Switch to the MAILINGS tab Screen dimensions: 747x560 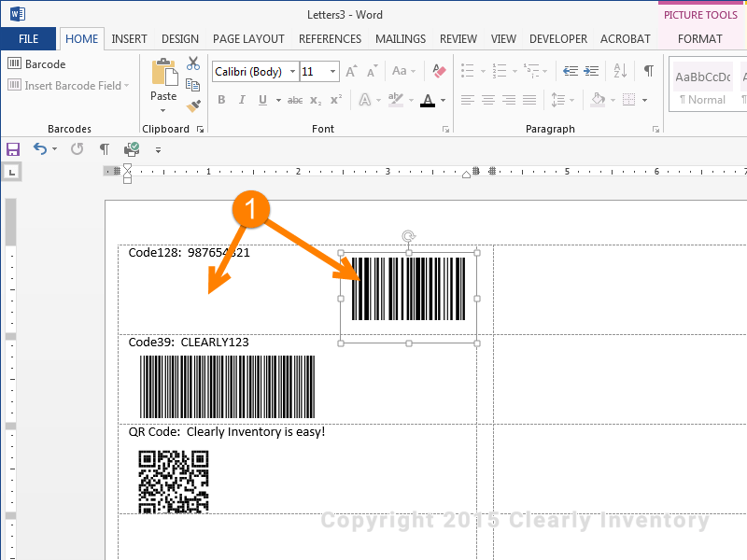pyautogui.click(x=401, y=39)
